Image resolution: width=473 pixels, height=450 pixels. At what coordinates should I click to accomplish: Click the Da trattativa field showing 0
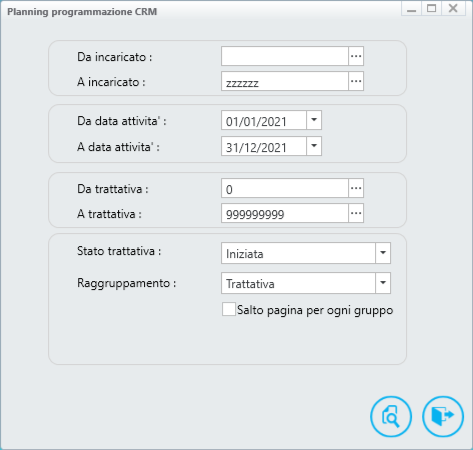click(x=285, y=188)
